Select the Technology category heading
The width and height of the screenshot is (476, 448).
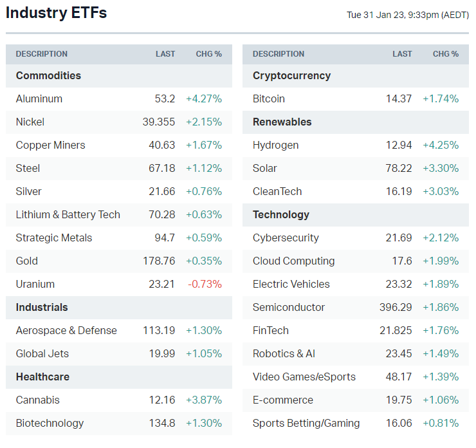click(281, 214)
